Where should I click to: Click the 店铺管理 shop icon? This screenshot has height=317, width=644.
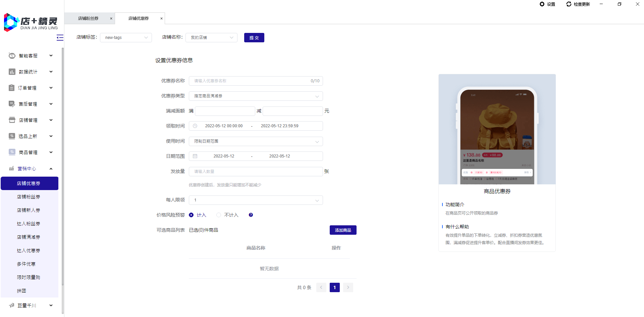point(12,120)
